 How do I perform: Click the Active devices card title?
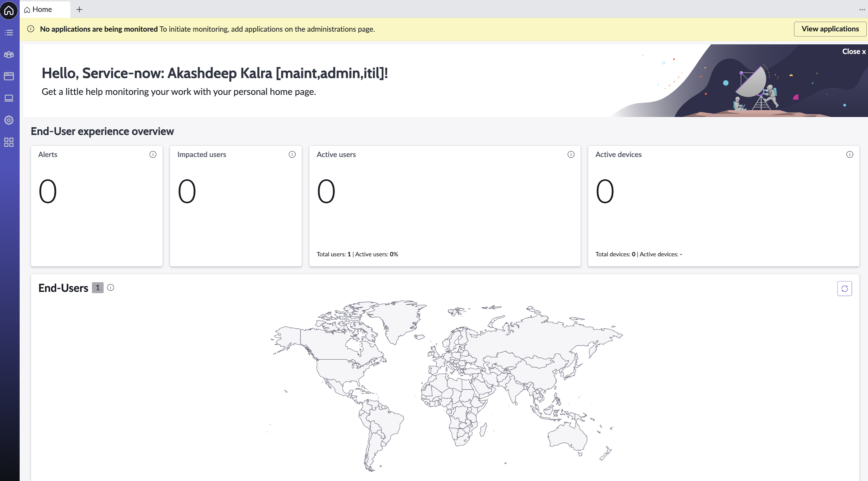click(618, 154)
